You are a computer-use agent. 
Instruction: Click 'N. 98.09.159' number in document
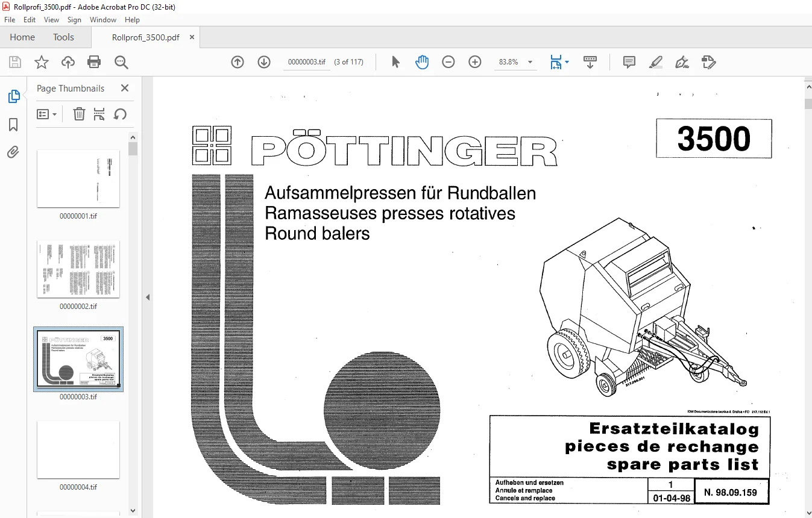(x=732, y=492)
